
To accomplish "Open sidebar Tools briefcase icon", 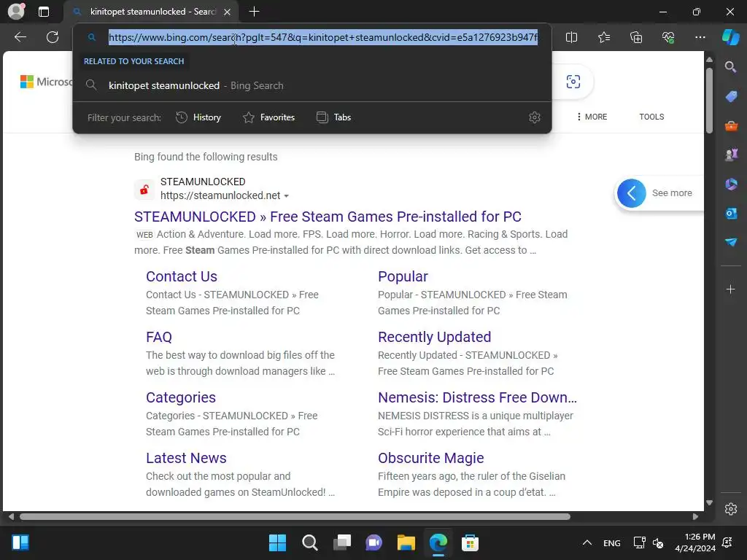I will [x=731, y=125].
